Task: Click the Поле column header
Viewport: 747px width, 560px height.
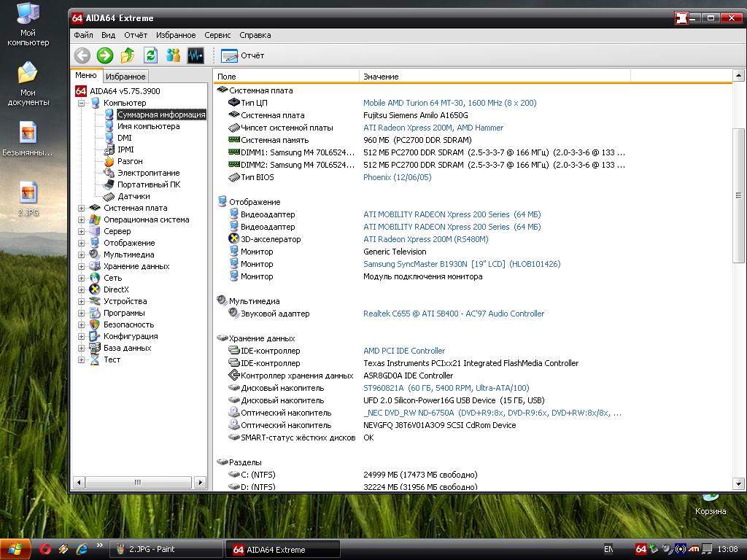Action: click(286, 76)
